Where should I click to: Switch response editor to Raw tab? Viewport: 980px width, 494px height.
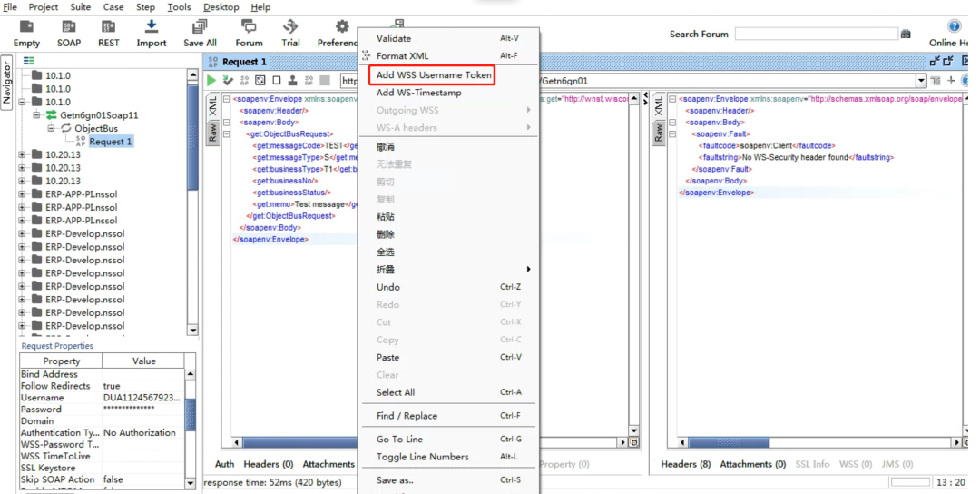(658, 132)
